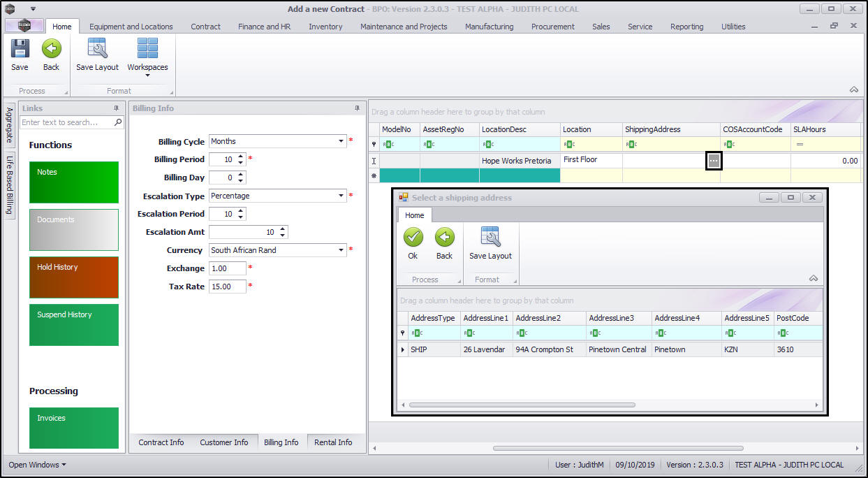Open the Currency dropdown
The width and height of the screenshot is (868, 478).
(341, 250)
